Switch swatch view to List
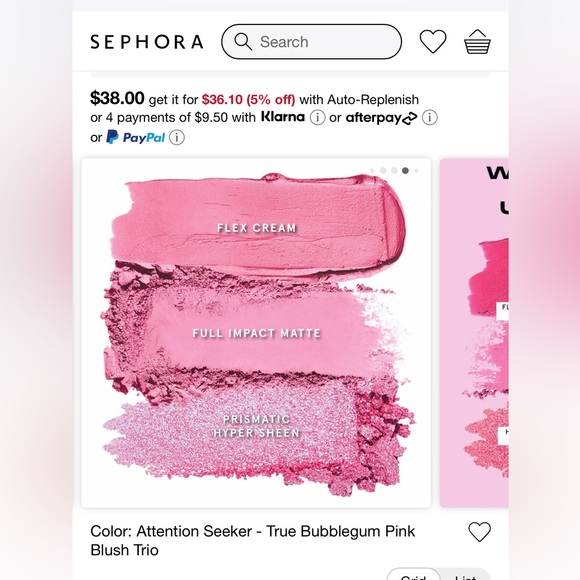This screenshot has height=580, width=580. pos(465,576)
